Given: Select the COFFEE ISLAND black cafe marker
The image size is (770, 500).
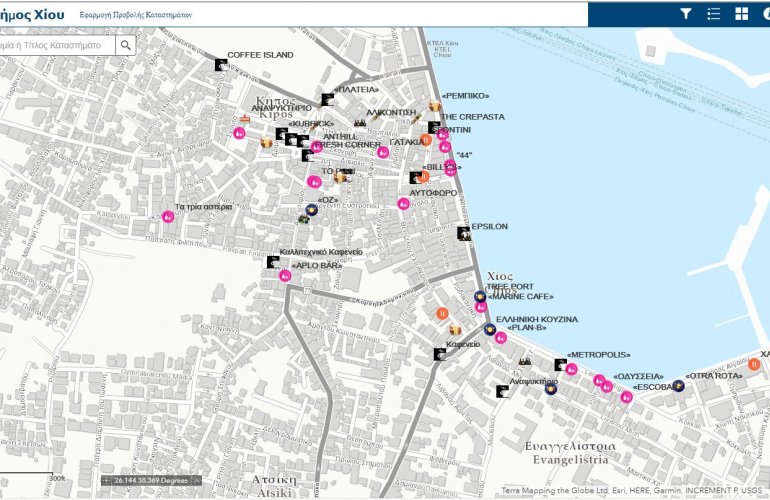Looking at the screenshot, I should [221, 65].
